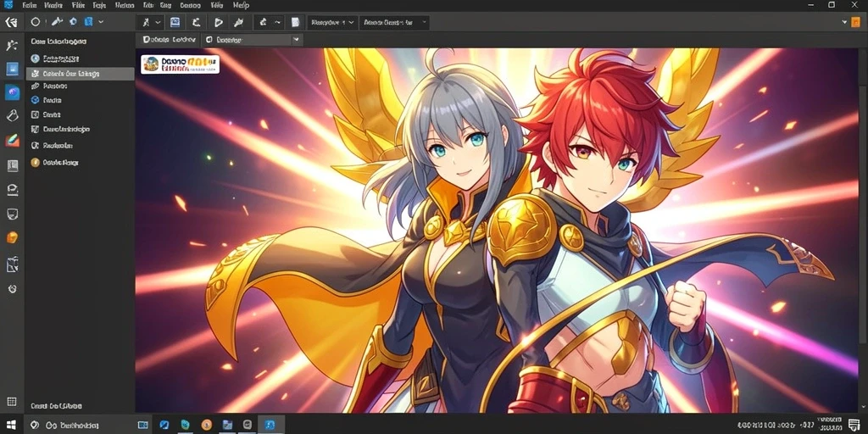This screenshot has width=868, height=434.
Task: Switch to the first document tab above canvas
Action: [x=169, y=40]
